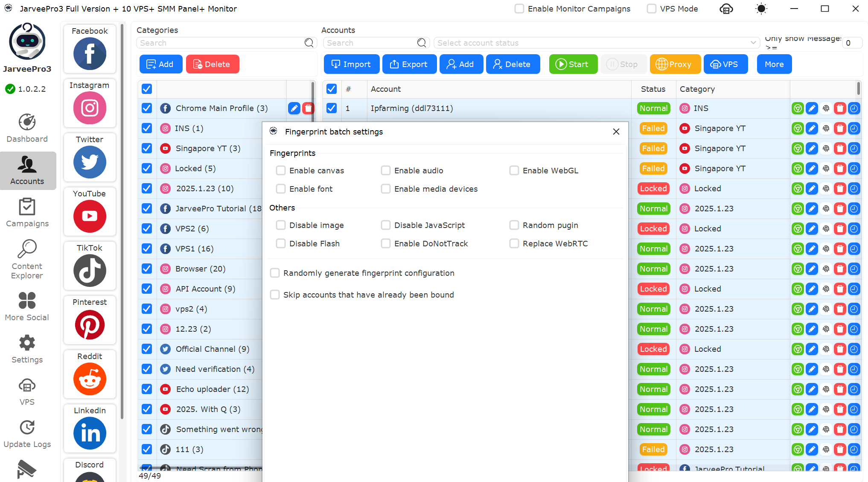Open Content Explorer in sidebar
The width and height of the screenshot is (868, 482).
(27, 259)
